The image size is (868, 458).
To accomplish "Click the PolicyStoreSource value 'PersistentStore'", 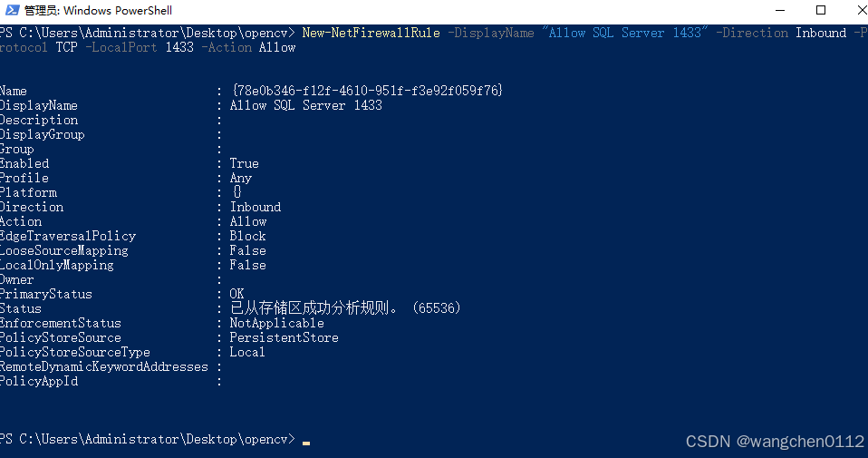I will (285, 337).
